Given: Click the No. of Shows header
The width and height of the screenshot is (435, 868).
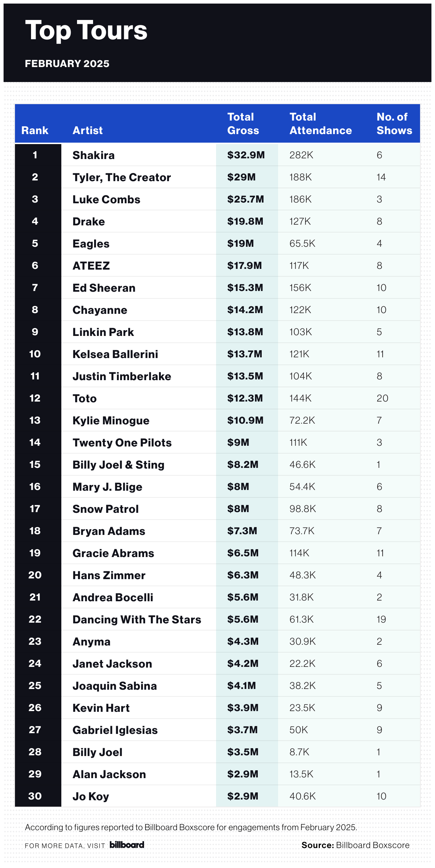Looking at the screenshot, I should 394,124.
